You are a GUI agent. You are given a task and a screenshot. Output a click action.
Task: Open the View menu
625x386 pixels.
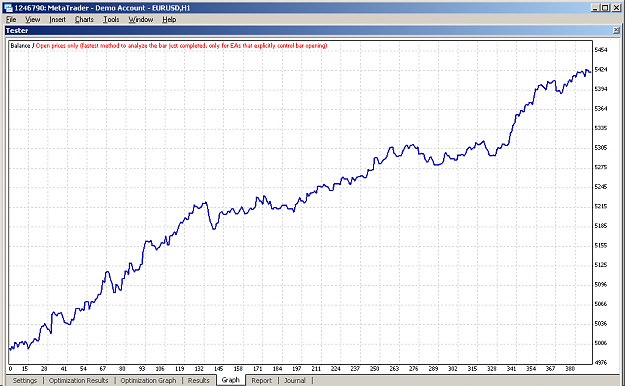click(32, 20)
